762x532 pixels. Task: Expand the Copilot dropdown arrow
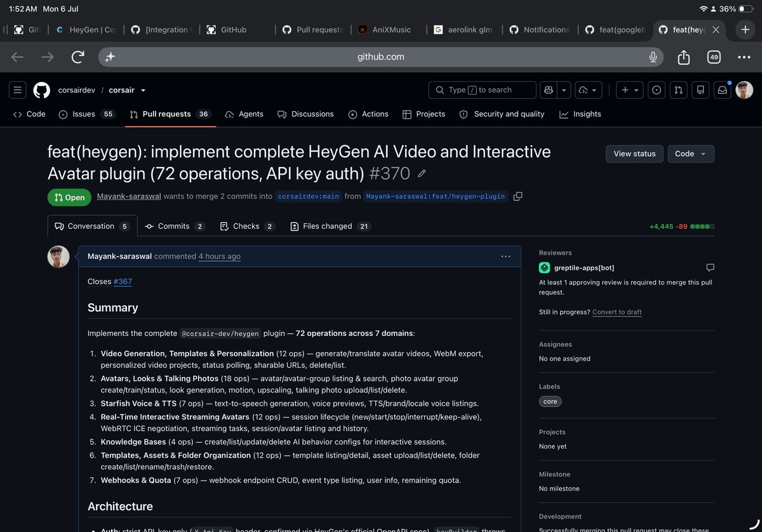click(564, 90)
